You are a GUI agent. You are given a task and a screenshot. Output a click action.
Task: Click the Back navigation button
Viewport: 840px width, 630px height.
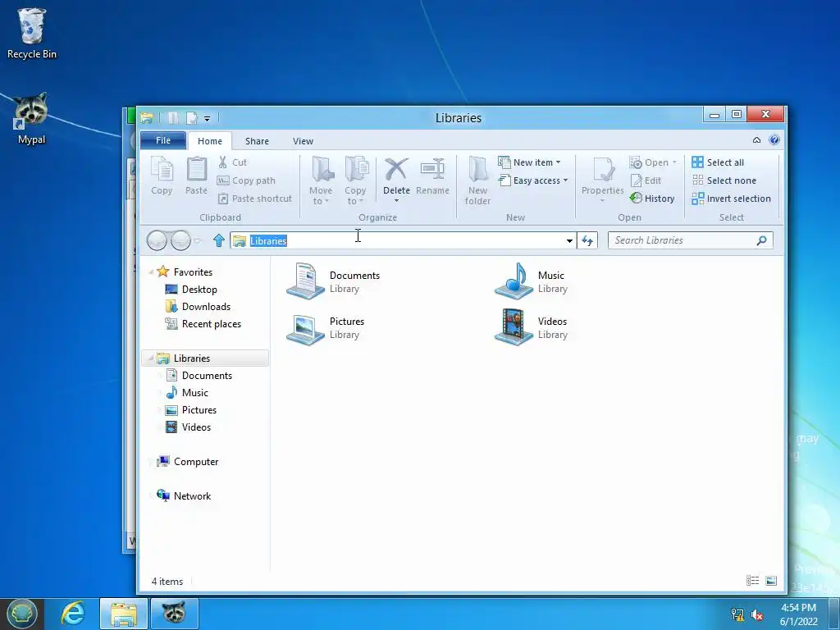157,240
